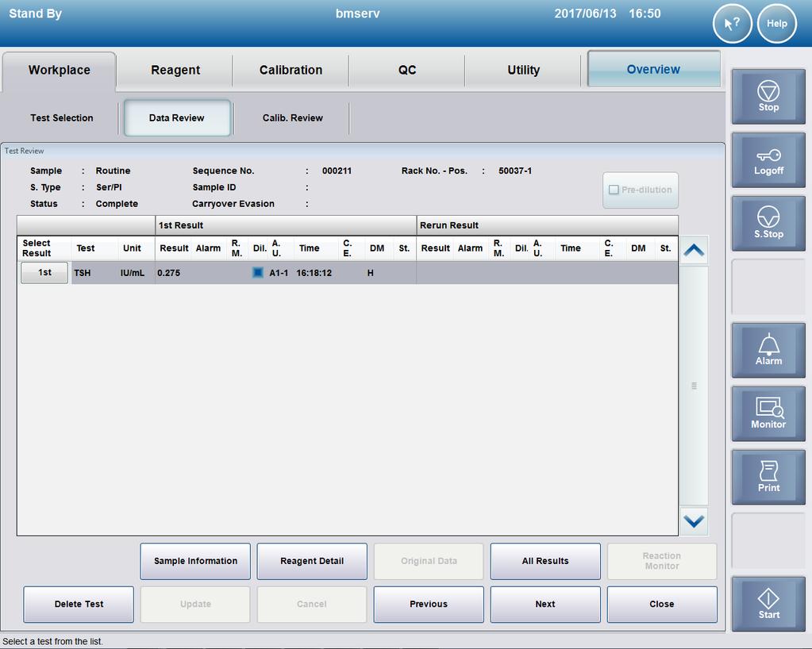The image size is (812, 649).
Task: Click the Test column header
Action: (x=86, y=248)
